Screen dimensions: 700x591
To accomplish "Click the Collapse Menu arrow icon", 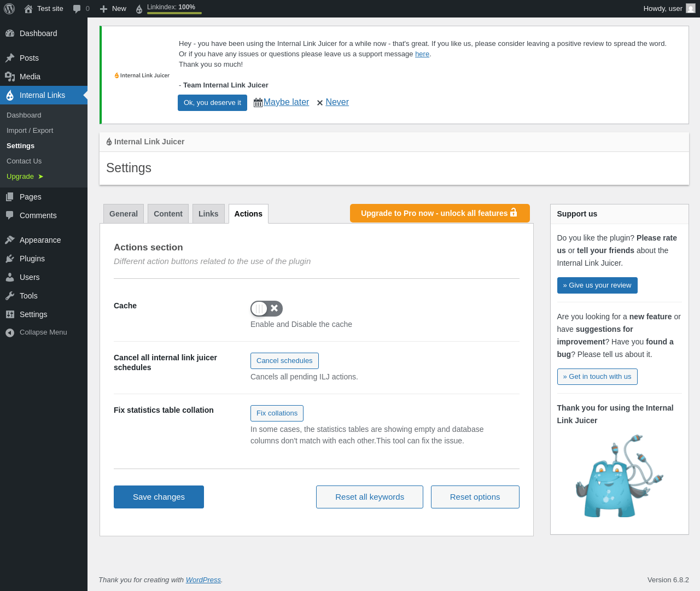I will point(10,332).
